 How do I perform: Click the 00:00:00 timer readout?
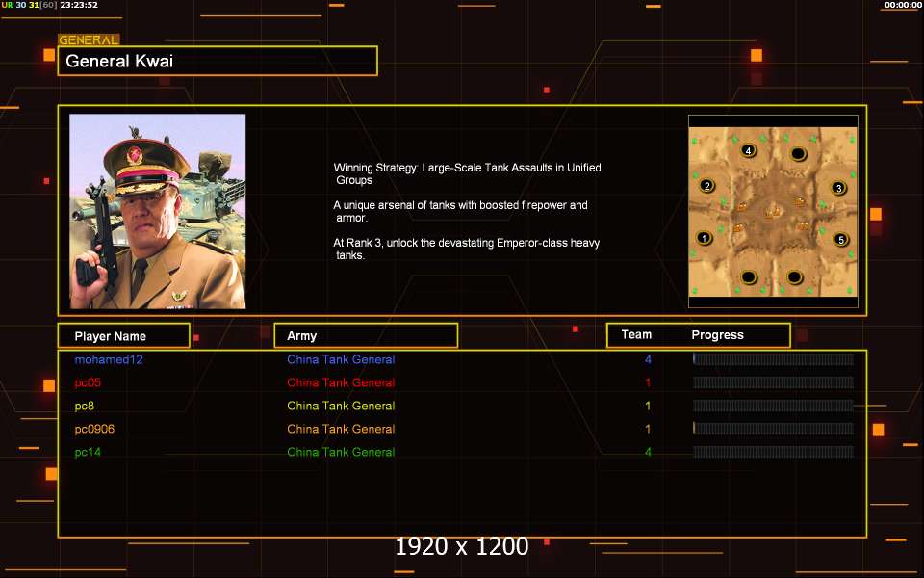click(x=902, y=5)
